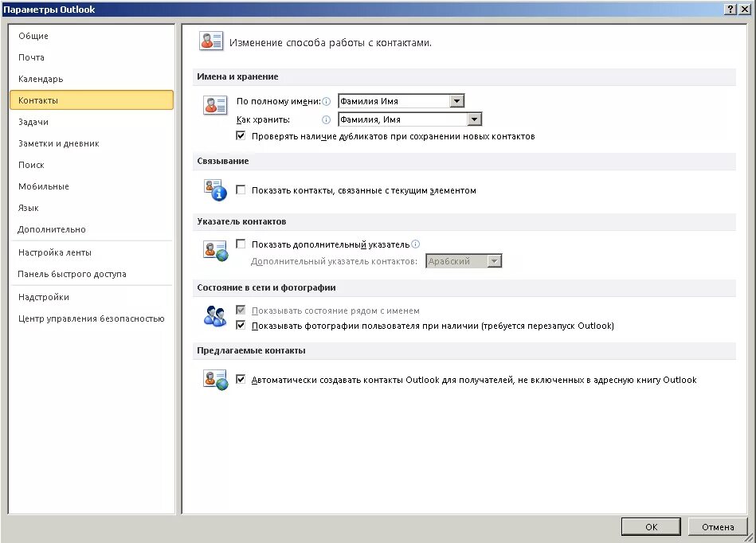Click info icon next to По полному имени
Screen dimensions: 756x543
click(327, 101)
